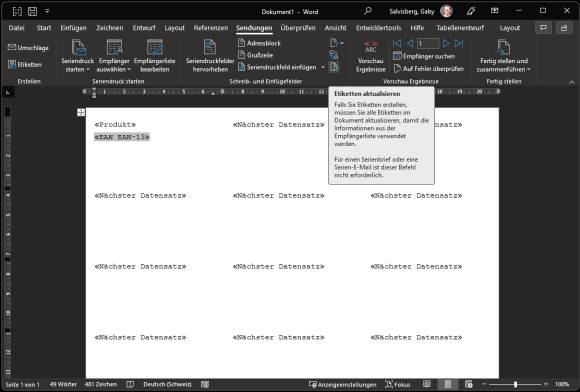Go to the previous record
This screenshot has width=580, height=392.
point(410,44)
